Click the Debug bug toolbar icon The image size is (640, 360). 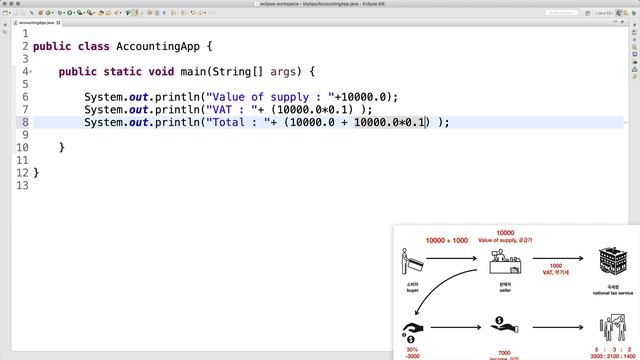pos(60,13)
